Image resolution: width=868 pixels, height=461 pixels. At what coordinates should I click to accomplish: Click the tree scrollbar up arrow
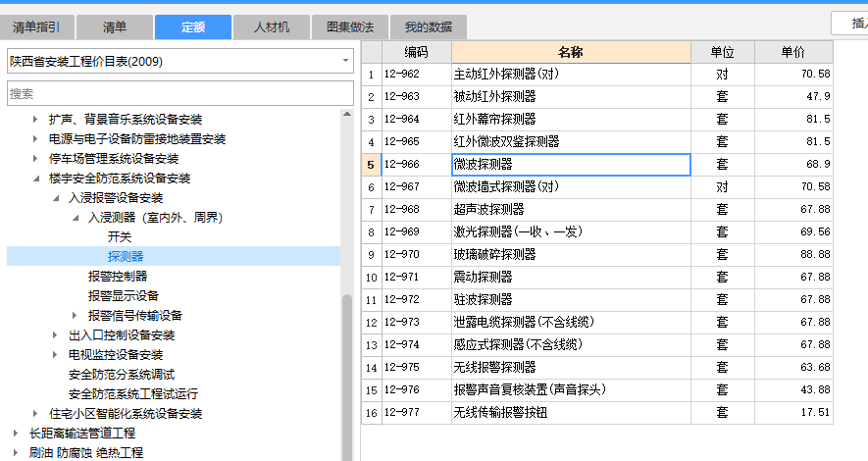(347, 114)
